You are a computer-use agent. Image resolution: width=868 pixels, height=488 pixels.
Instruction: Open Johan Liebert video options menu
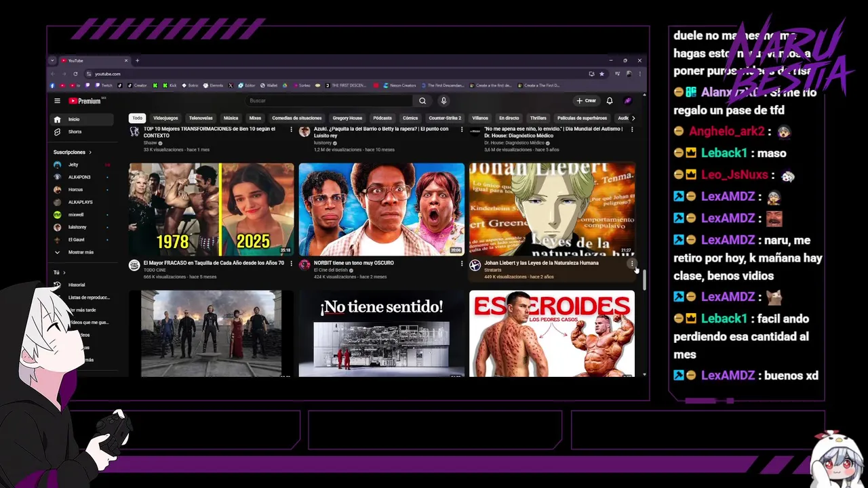point(632,264)
